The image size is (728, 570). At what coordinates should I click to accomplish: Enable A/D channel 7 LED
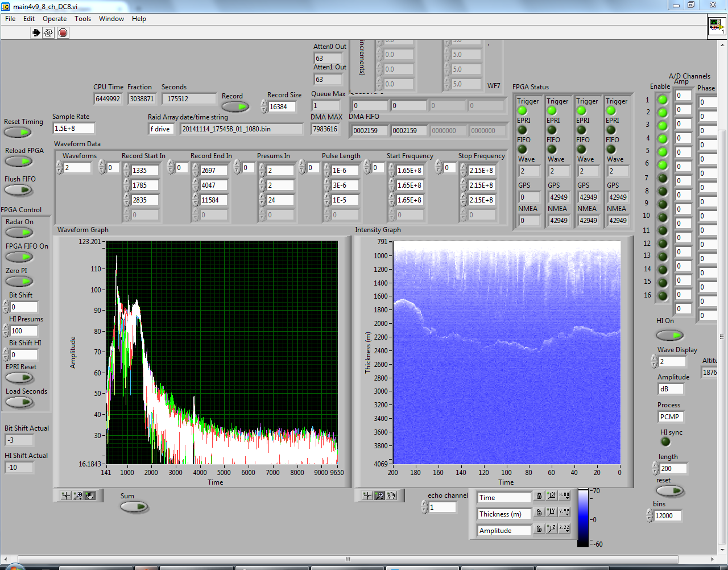coord(662,178)
